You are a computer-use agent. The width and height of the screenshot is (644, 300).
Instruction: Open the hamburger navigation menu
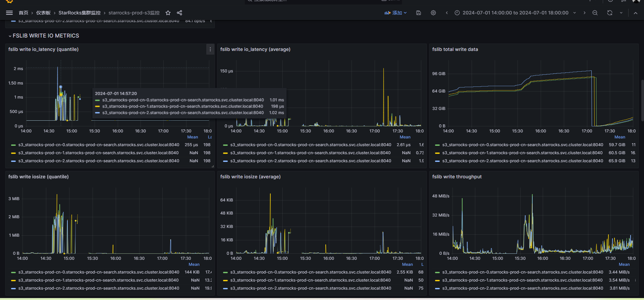click(9, 13)
